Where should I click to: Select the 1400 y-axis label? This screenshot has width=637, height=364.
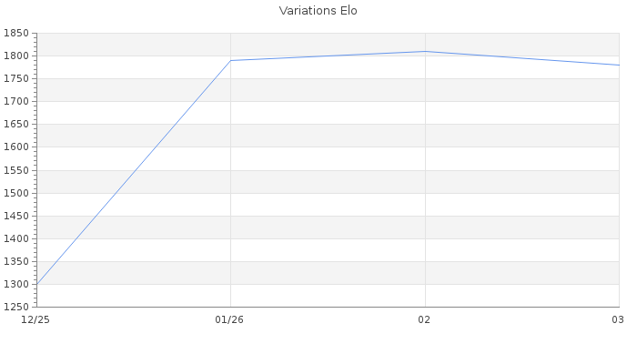[x=16, y=238]
